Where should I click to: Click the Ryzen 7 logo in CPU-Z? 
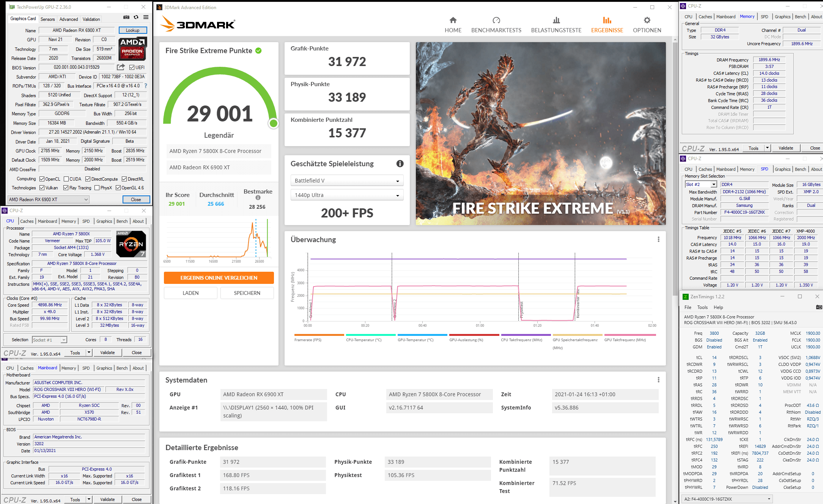131,244
